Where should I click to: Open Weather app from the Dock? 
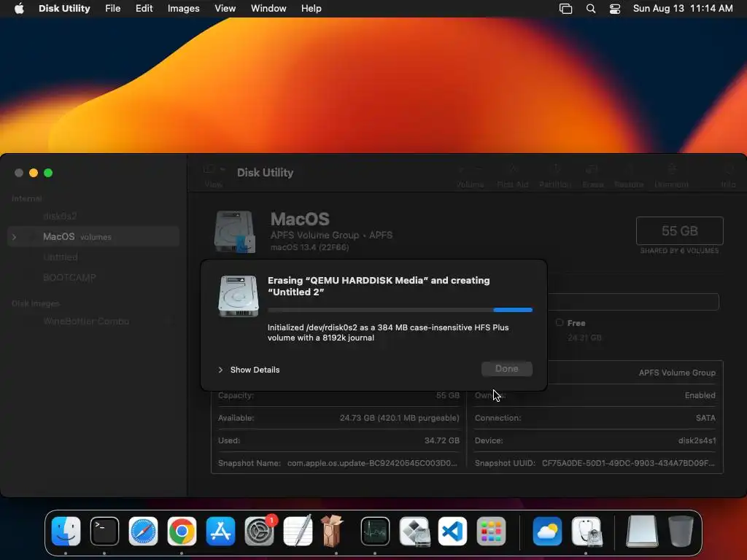pos(547,531)
